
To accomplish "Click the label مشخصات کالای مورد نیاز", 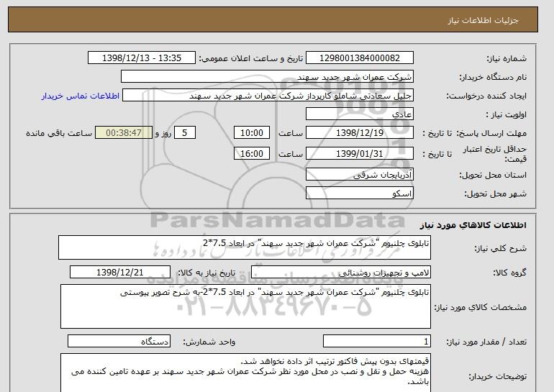I will (x=481, y=307).
